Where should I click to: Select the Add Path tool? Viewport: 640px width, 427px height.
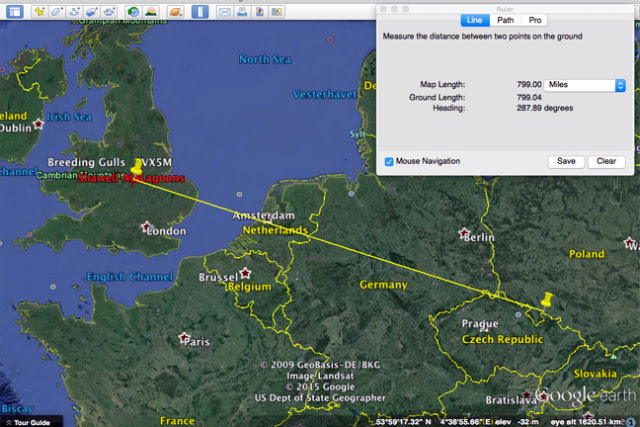tap(74, 12)
